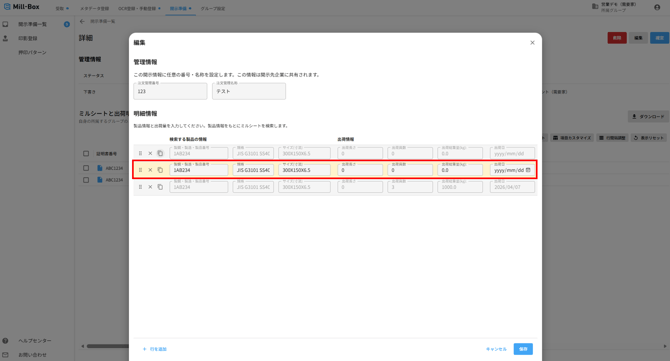Click drag handle of the first detail row
Viewport: 670px width, 361px height.
pos(140,153)
